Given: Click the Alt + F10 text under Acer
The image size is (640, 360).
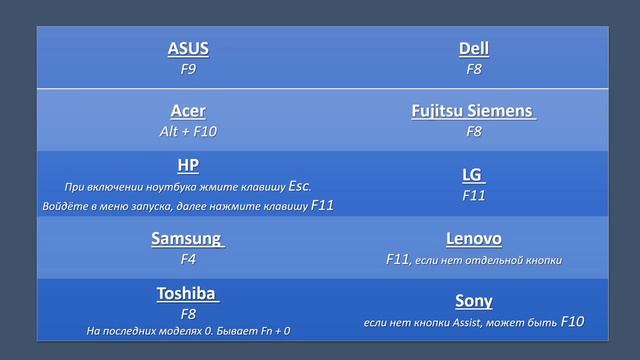Looking at the screenshot, I should (x=188, y=131).
